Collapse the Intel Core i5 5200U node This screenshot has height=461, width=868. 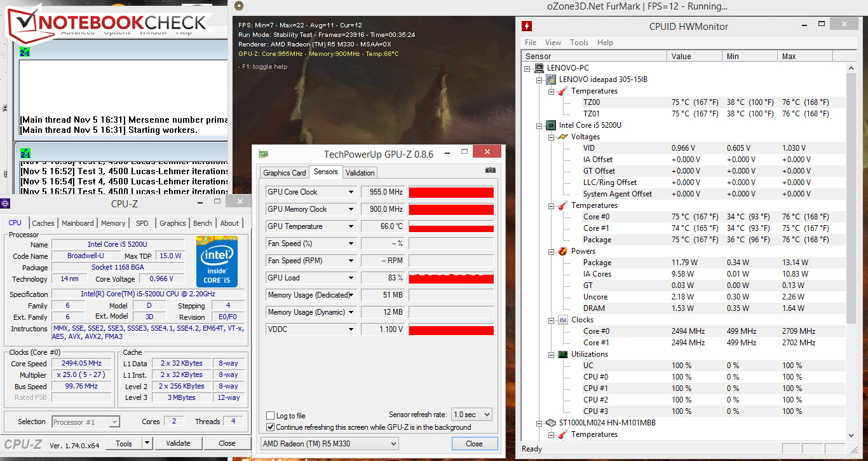click(x=539, y=125)
